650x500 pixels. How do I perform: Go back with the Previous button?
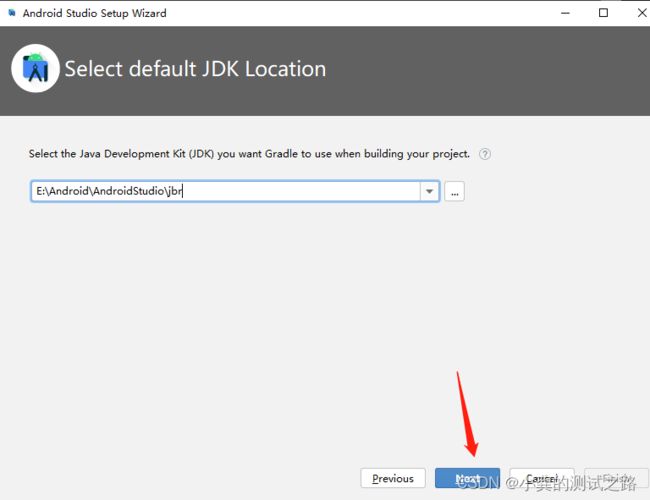pos(393,478)
